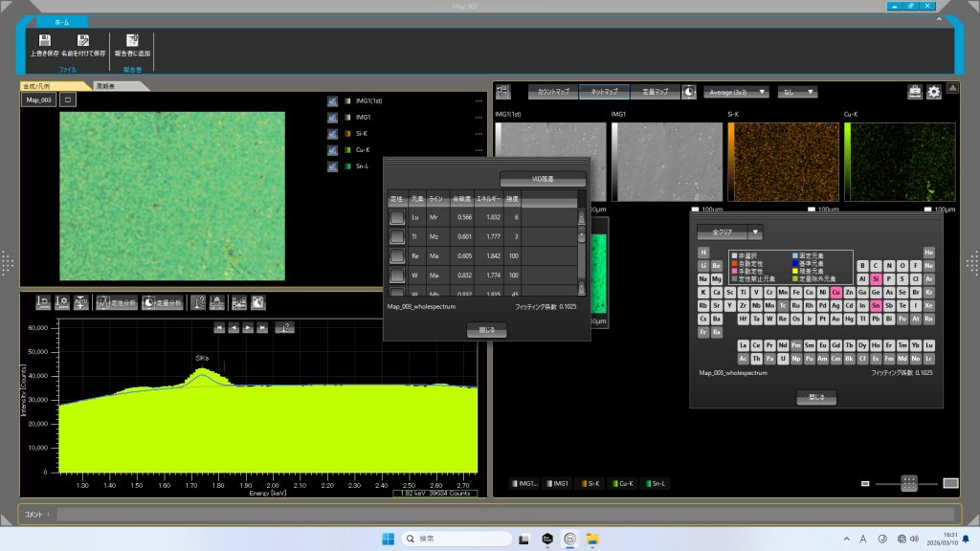Open the Average (3x3) filter dropdown
The height and width of the screenshot is (551, 980).
pyautogui.click(x=736, y=92)
